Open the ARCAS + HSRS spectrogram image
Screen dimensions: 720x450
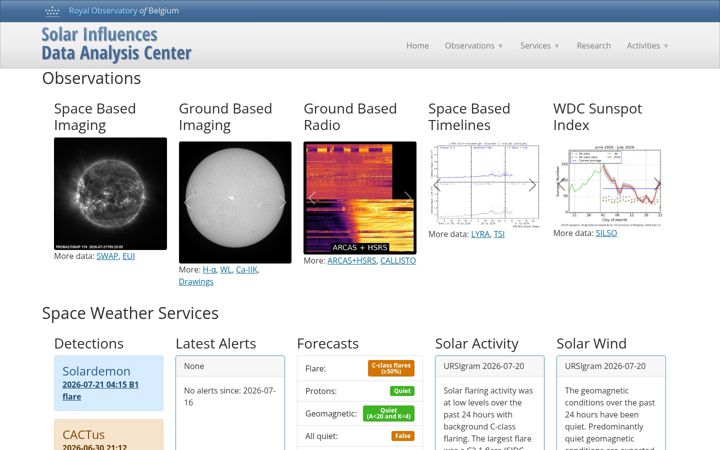tap(360, 198)
